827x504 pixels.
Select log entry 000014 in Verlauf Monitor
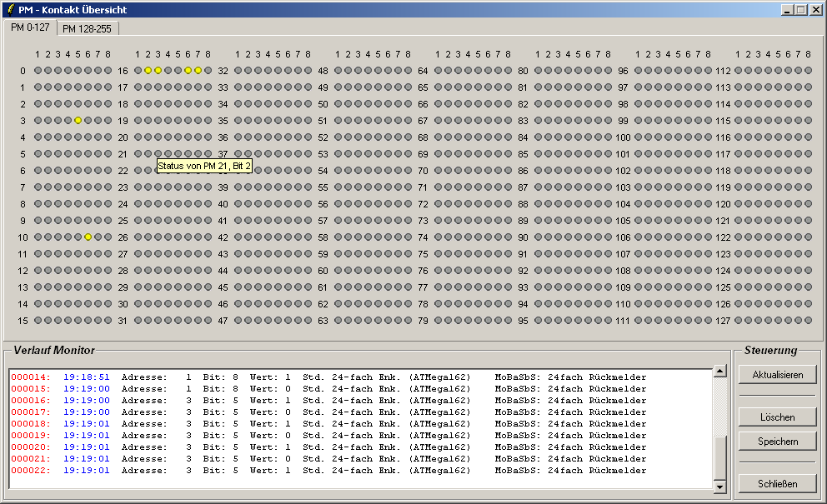(333, 377)
